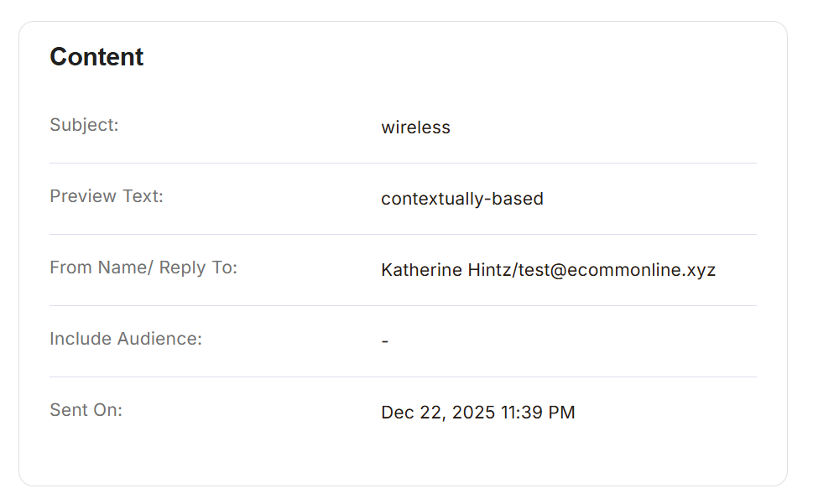Select the Sent On label
The height and width of the screenshot is (504, 813).
tap(86, 410)
